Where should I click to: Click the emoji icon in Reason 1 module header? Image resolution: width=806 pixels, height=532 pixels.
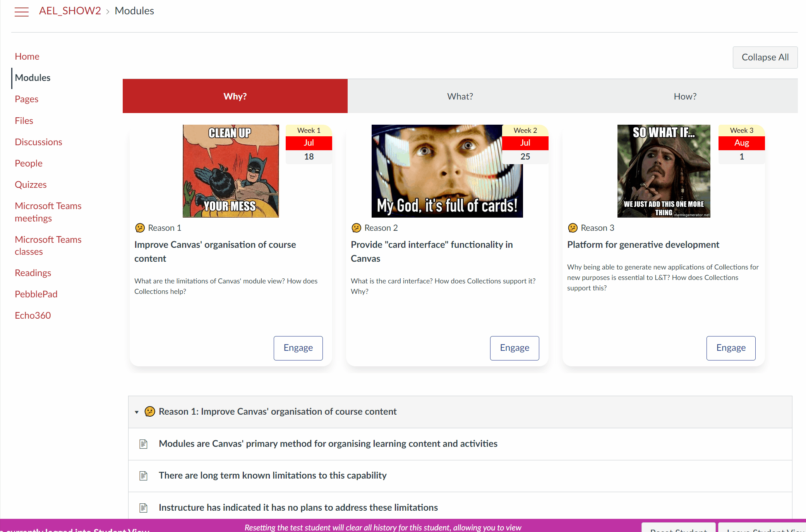point(150,412)
